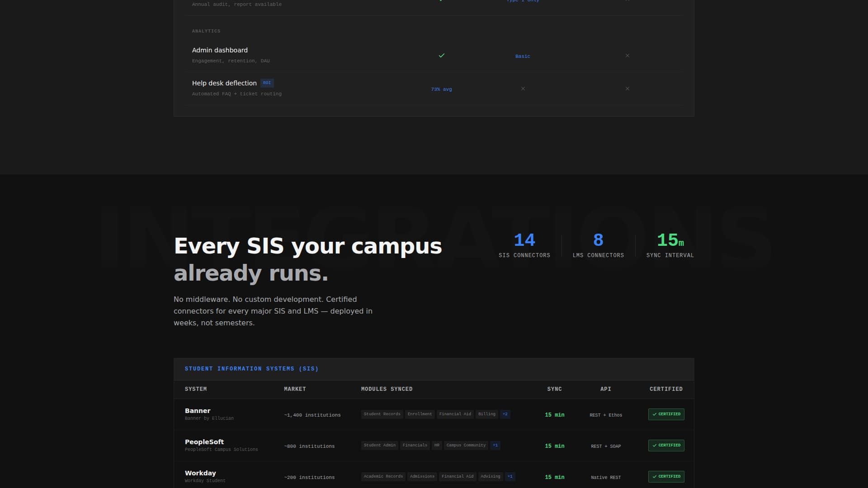This screenshot has width=868, height=488.
Task: Click the ~1,400 institutions cell
Action: coord(312,415)
